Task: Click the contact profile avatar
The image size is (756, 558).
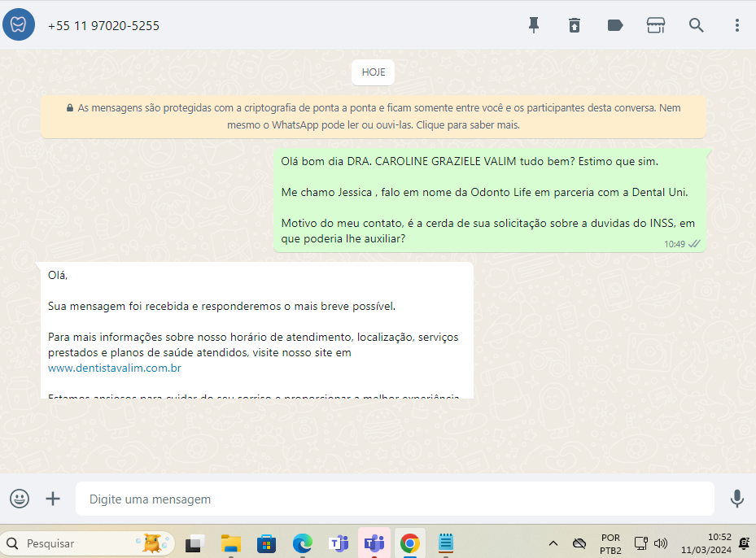Action: coord(18,25)
